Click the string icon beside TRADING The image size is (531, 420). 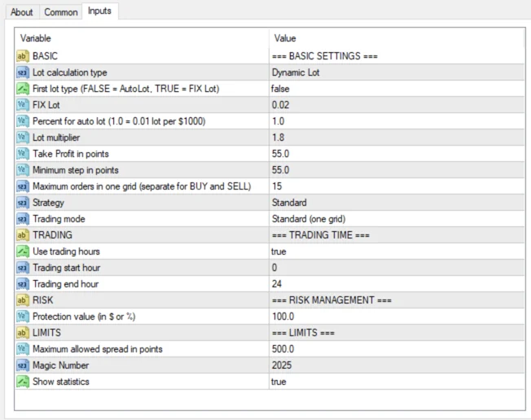(x=22, y=235)
